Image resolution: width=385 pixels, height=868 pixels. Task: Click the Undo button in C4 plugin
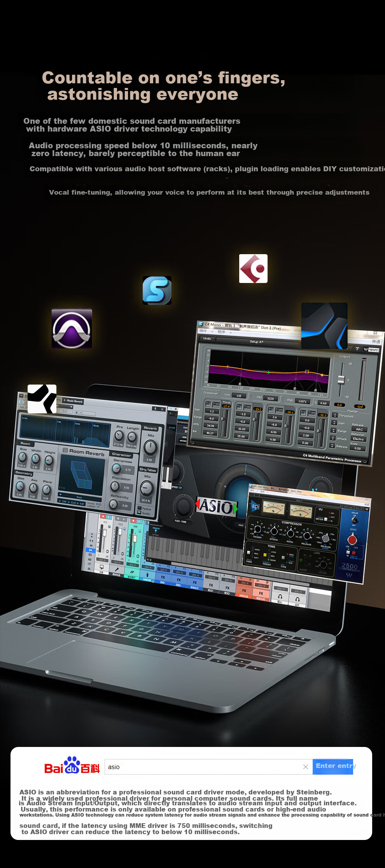[x=207, y=339]
